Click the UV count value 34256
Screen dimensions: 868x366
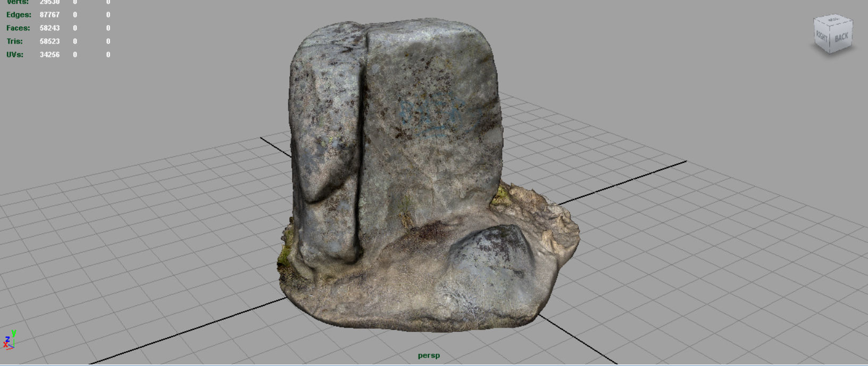click(49, 55)
